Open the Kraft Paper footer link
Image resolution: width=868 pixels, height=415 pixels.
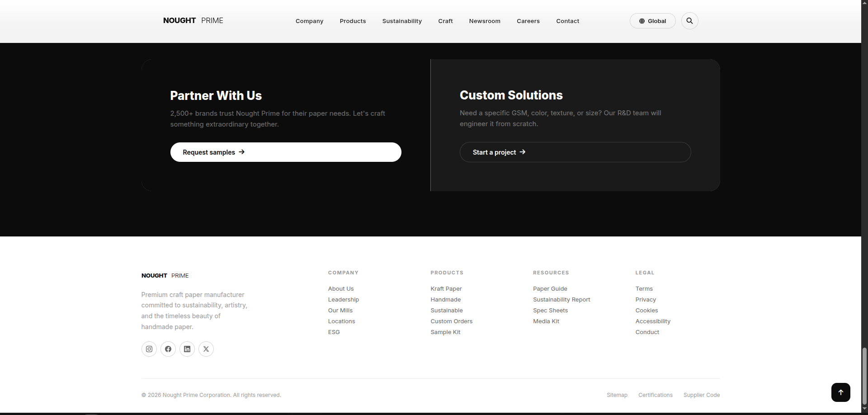[446, 289]
